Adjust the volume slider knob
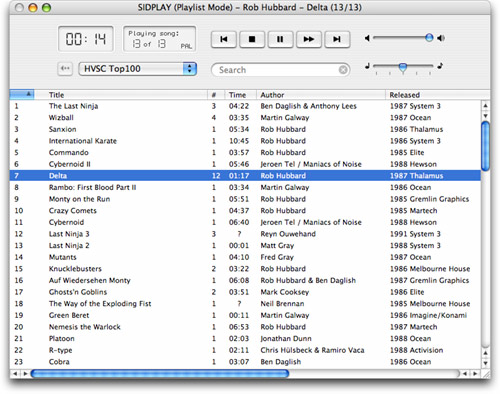Viewport: 500px width, 394px height. (429, 38)
